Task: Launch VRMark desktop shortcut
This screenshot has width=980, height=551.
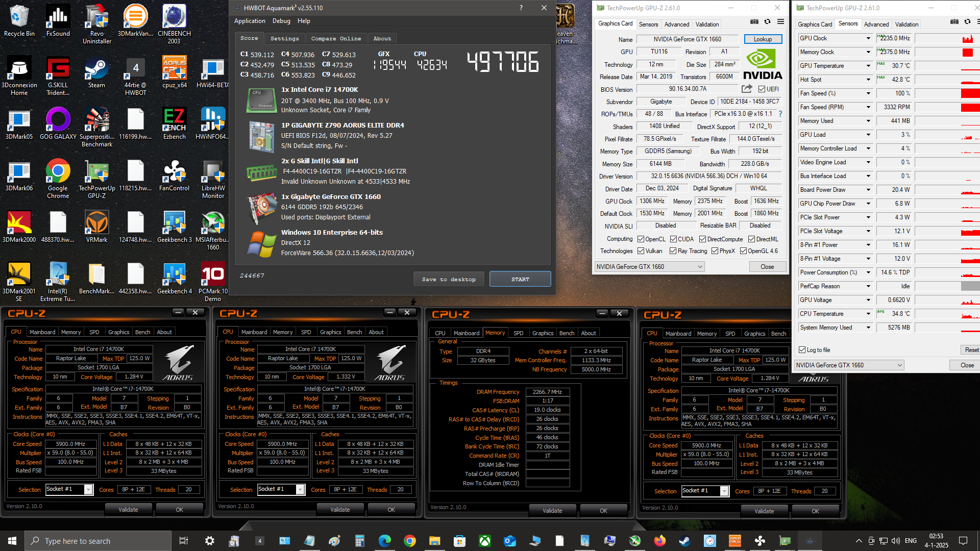Action: [96, 227]
